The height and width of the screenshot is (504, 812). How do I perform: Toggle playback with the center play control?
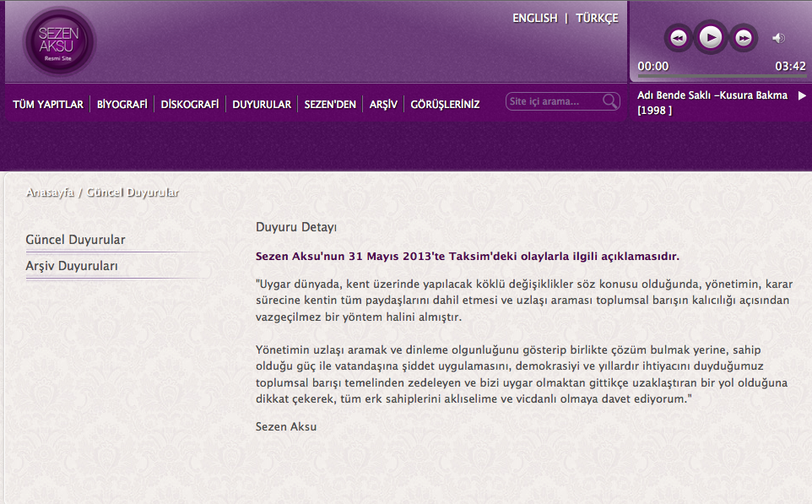pyautogui.click(x=711, y=37)
